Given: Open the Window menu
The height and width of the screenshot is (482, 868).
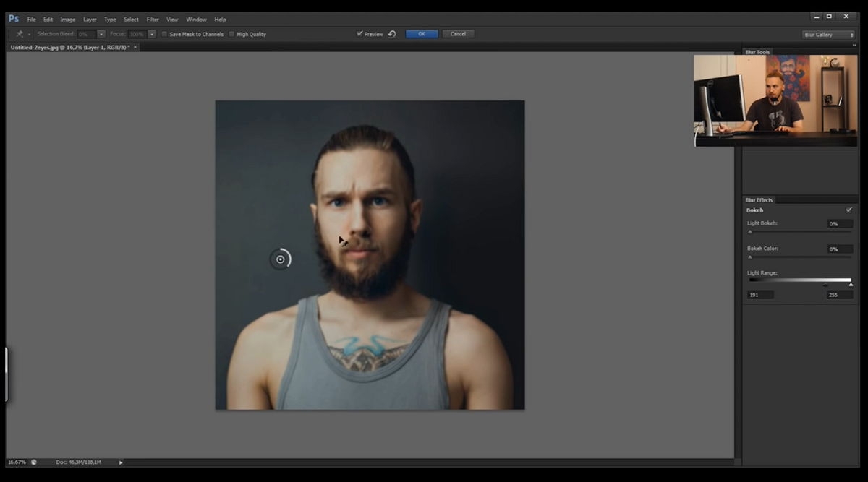Looking at the screenshot, I should 196,20.
